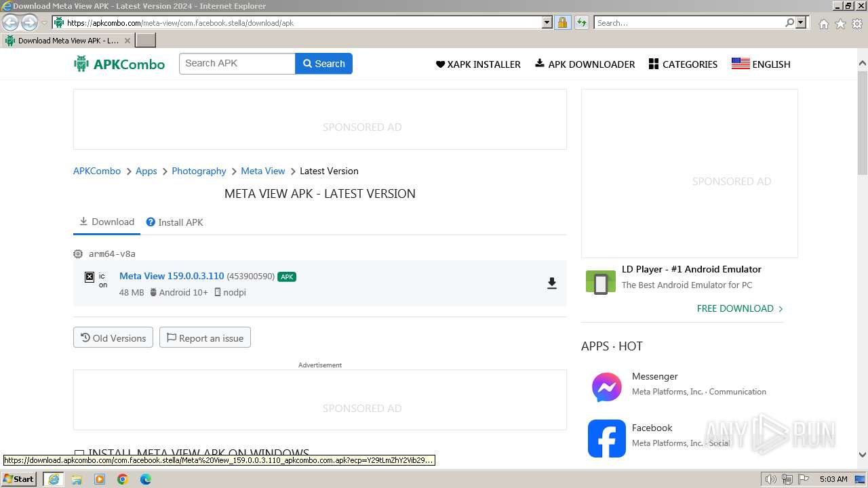
Task: Click browser Forward button
Action: 29,22
